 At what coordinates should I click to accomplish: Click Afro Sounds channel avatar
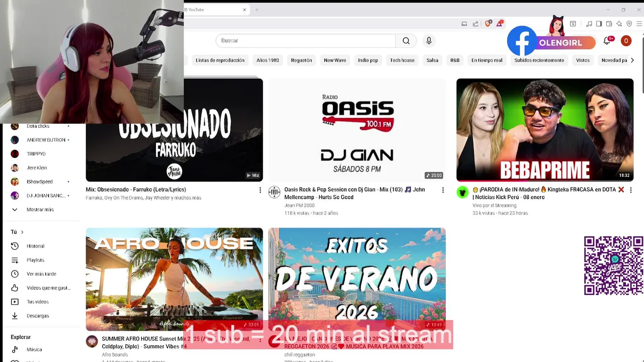92,341
